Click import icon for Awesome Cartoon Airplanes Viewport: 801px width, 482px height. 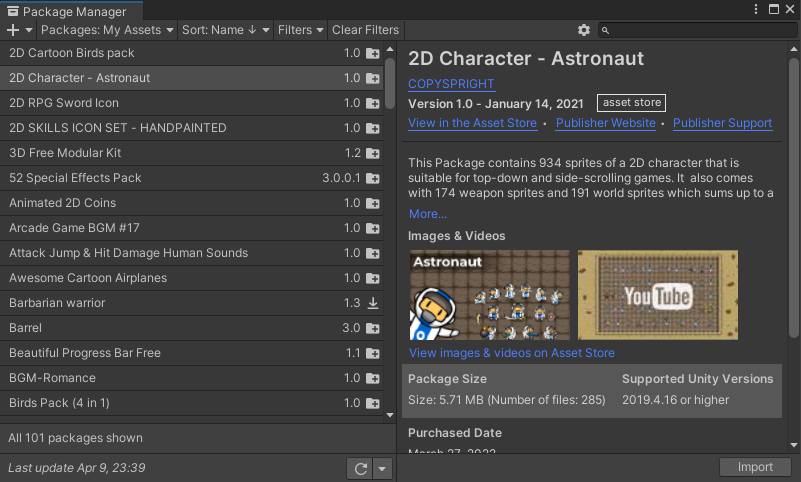tap(373, 278)
